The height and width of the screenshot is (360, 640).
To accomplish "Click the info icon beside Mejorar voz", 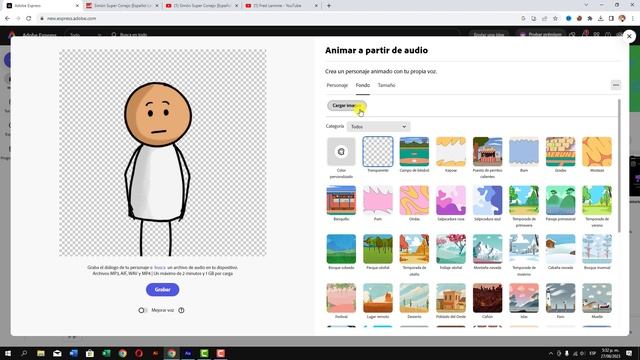I will click(x=181, y=310).
